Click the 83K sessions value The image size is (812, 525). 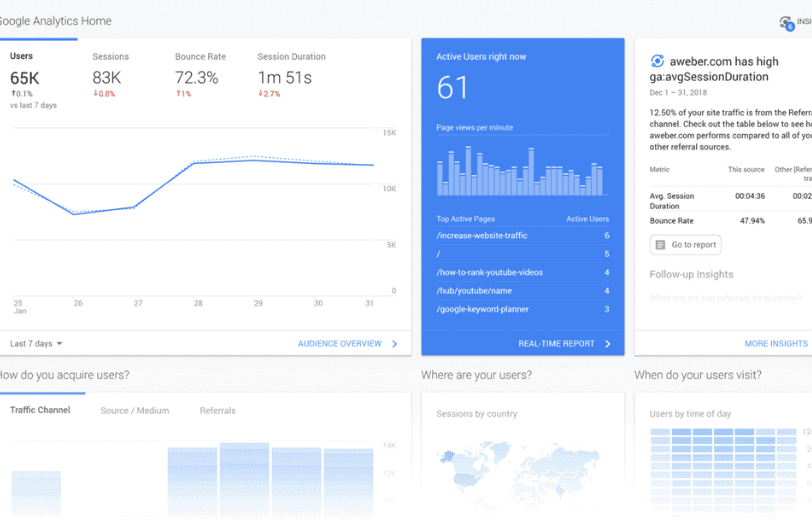pyautogui.click(x=107, y=78)
